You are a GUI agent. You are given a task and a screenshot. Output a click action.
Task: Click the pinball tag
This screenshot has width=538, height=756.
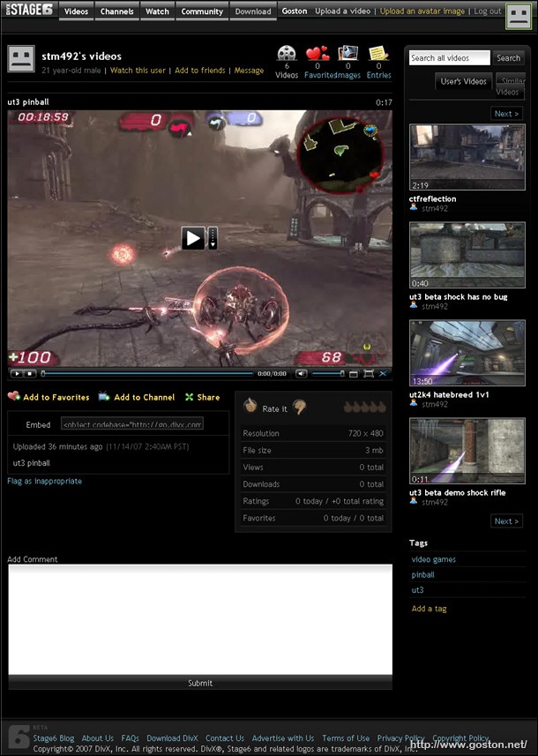[x=422, y=574]
